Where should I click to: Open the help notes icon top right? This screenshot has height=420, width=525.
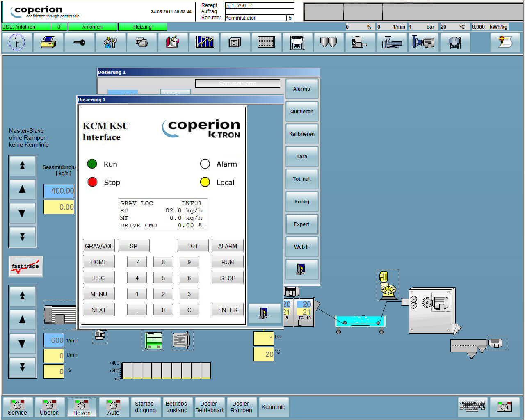(505, 42)
